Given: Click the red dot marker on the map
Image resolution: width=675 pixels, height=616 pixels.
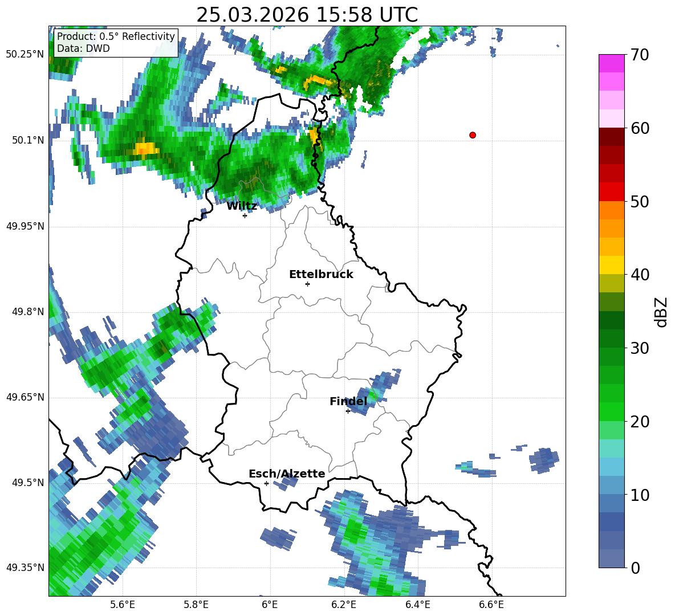Looking at the screenshot, I should (x=472, y=135).
